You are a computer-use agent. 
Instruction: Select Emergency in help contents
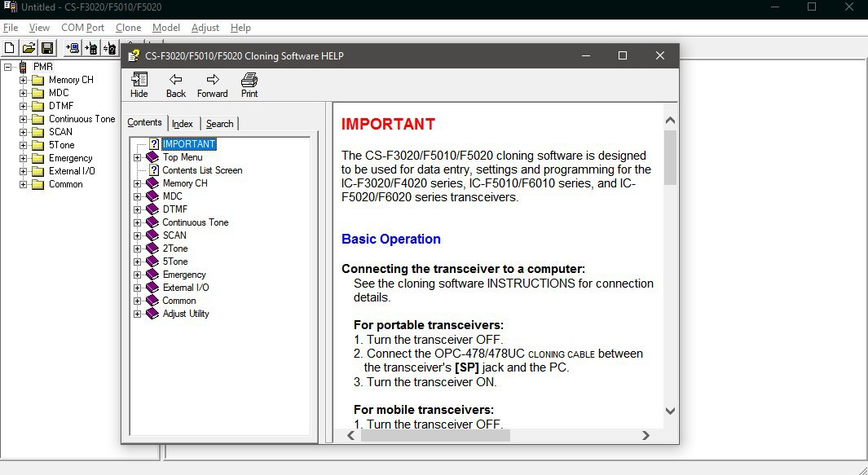tap(183, 275)
